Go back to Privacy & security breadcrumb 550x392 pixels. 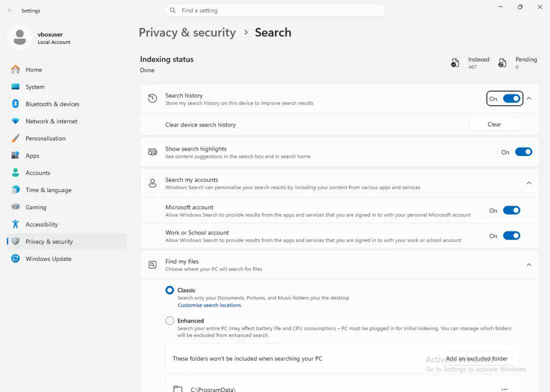point(187,32)
